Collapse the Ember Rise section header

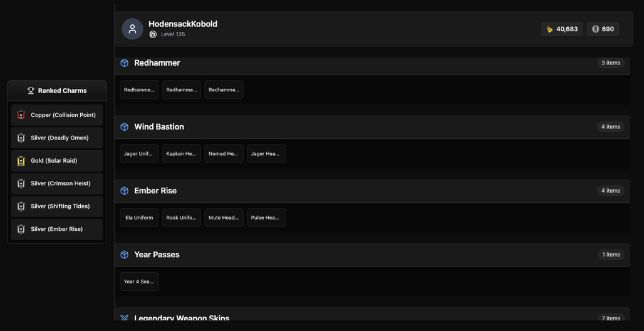tap(372, 191)
